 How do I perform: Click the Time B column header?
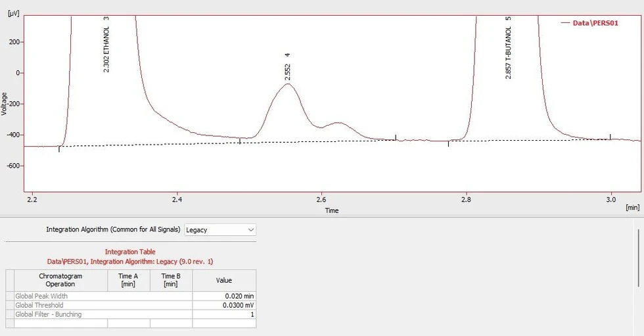(x=170, y=280)
